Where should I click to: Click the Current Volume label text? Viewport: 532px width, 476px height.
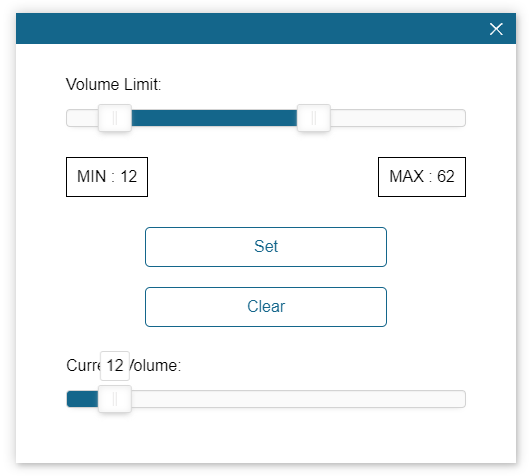pyautogui.click(x=124, y=365)
